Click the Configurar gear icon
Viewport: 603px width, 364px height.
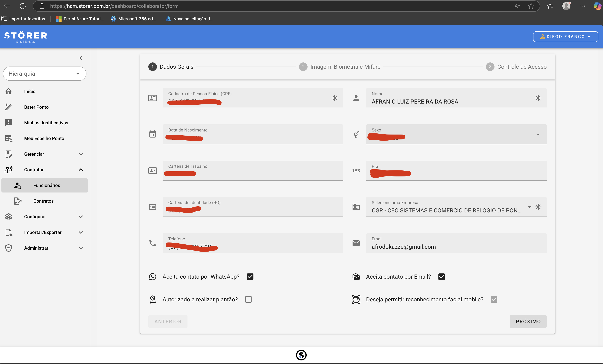tap(9, 217)
